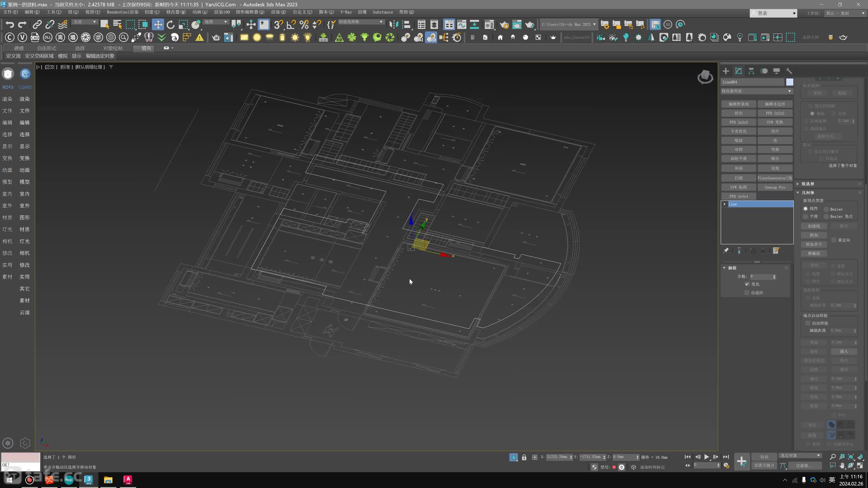Screen dimensions: 868x488
Task: Open the V-Ray menu
Action: (x=346, y=12)
